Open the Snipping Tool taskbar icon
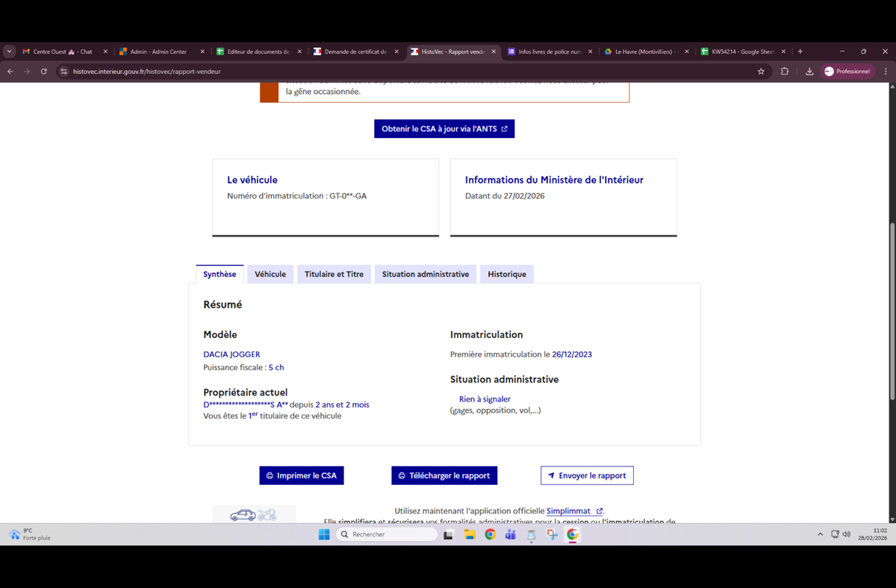896x588 pixels. (x=552, y=534)
